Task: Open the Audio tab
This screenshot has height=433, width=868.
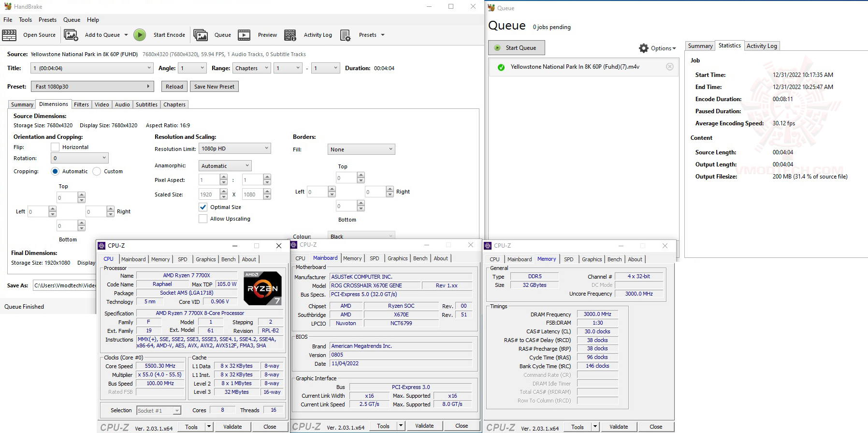Action: 122,105
